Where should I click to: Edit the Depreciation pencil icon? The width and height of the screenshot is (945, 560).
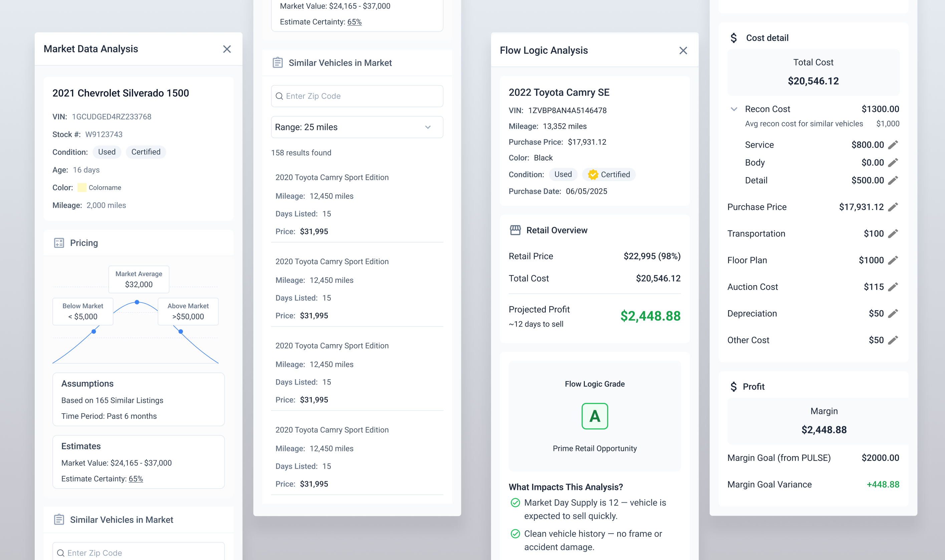click(x=893, y=314)
